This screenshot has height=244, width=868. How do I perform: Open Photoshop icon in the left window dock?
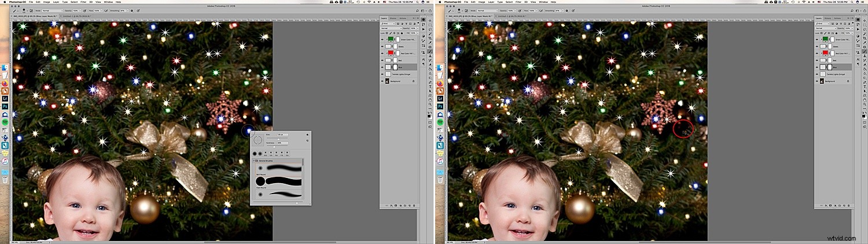5,107
